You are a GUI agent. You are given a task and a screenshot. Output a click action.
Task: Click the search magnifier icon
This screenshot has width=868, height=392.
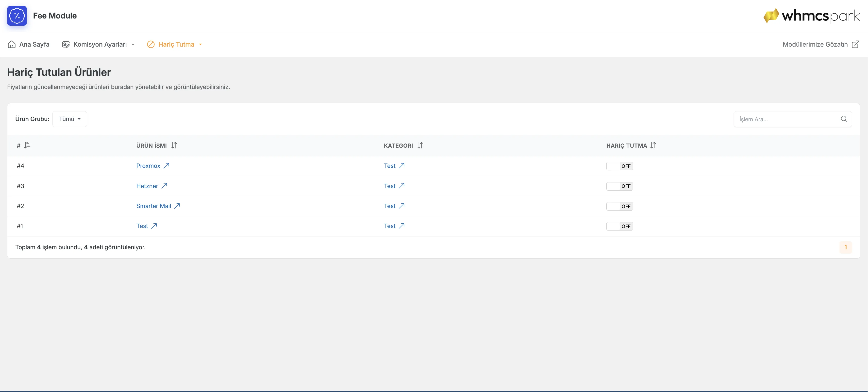[x=844, y=119]
